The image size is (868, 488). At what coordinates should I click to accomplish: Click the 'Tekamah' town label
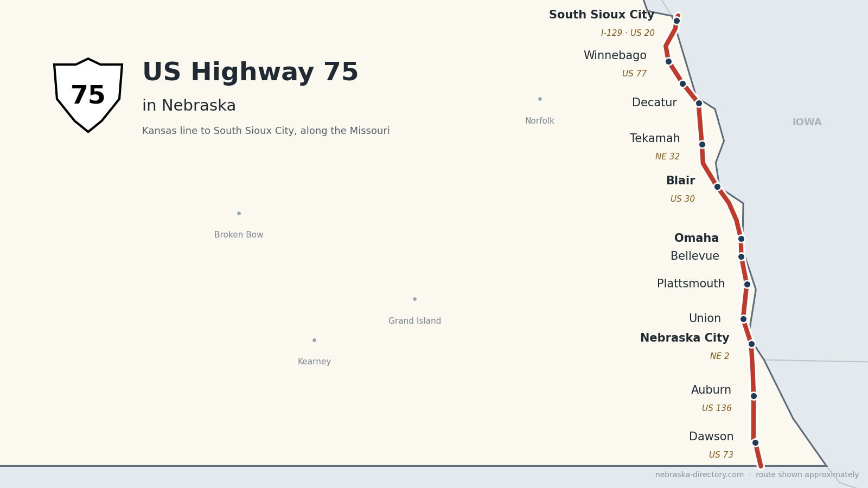(655, 139)
